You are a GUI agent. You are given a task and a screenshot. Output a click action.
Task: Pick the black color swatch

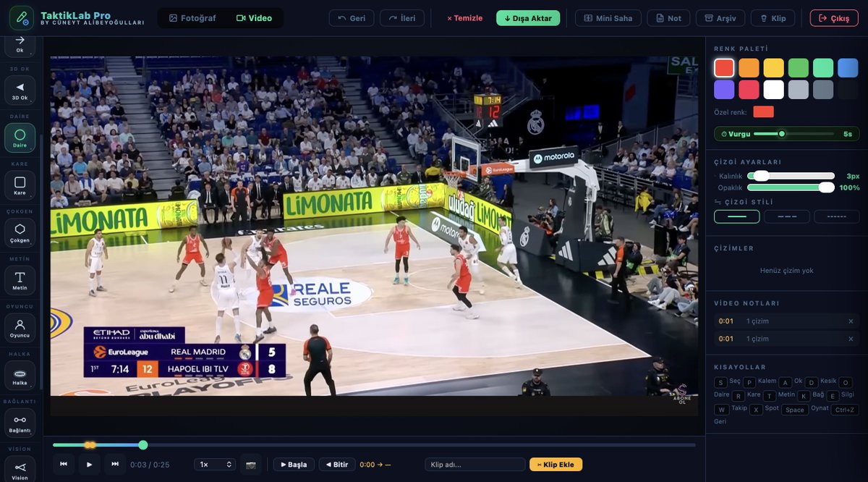(848, 90)
